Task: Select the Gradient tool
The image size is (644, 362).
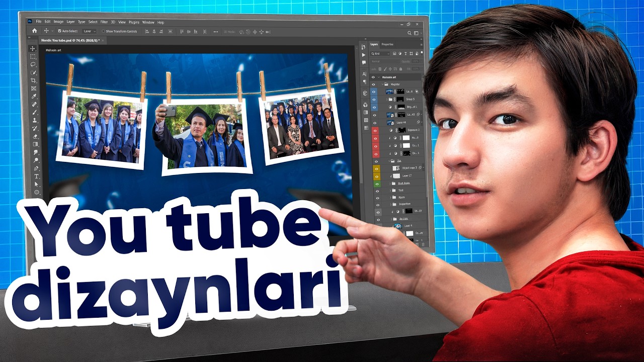Action: point(35,144)
